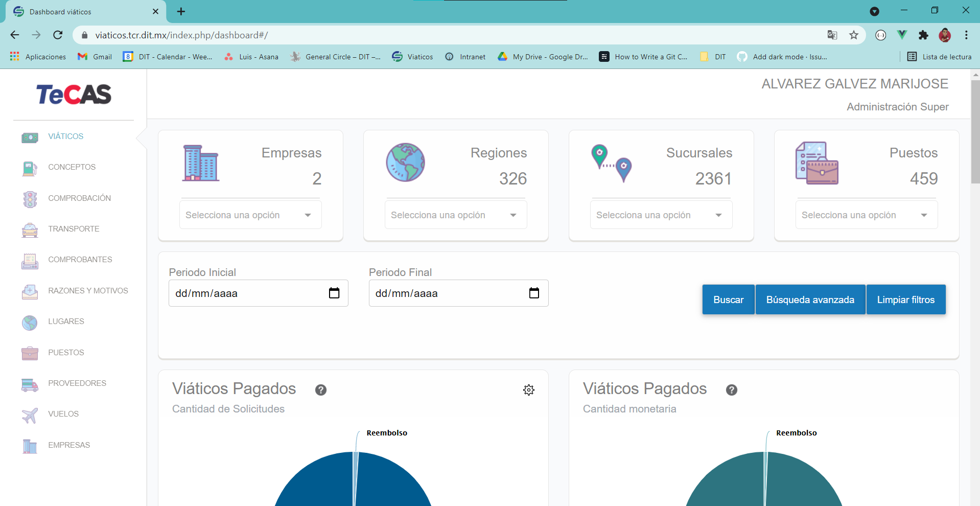Open Intranet bookmark
The width and height of the screenshot is (980, 506).
[465, 57]
